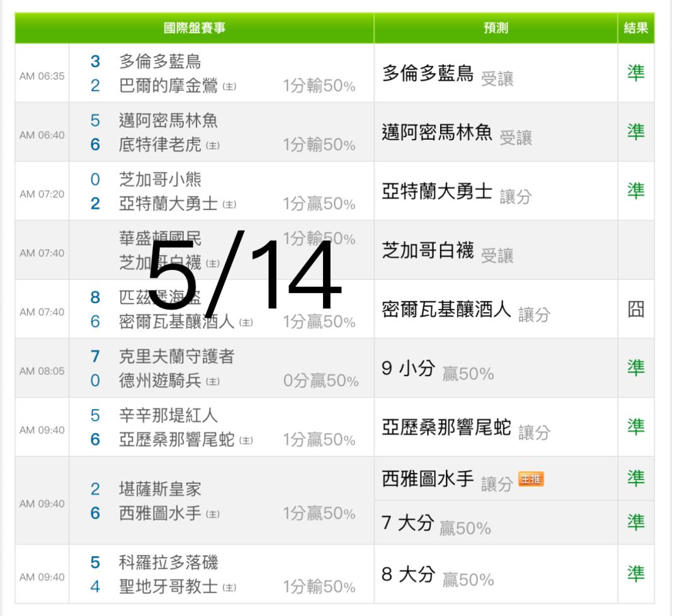Click the 主推 badge beside 西雅圖水手
This screenshot has width=680, height=616.
[x=531, y=479]
